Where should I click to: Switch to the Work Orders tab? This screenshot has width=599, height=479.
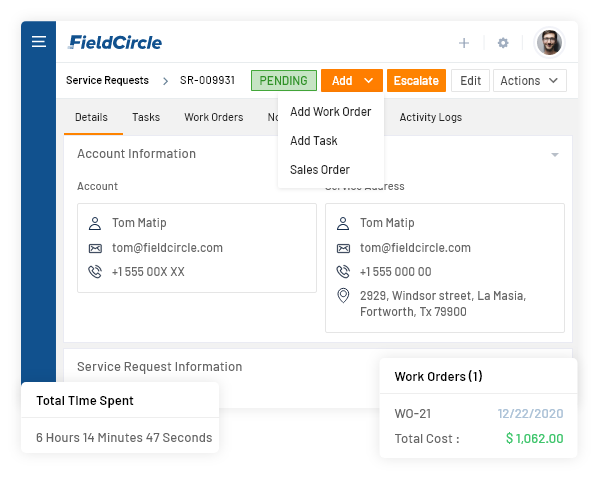[214, 117]
